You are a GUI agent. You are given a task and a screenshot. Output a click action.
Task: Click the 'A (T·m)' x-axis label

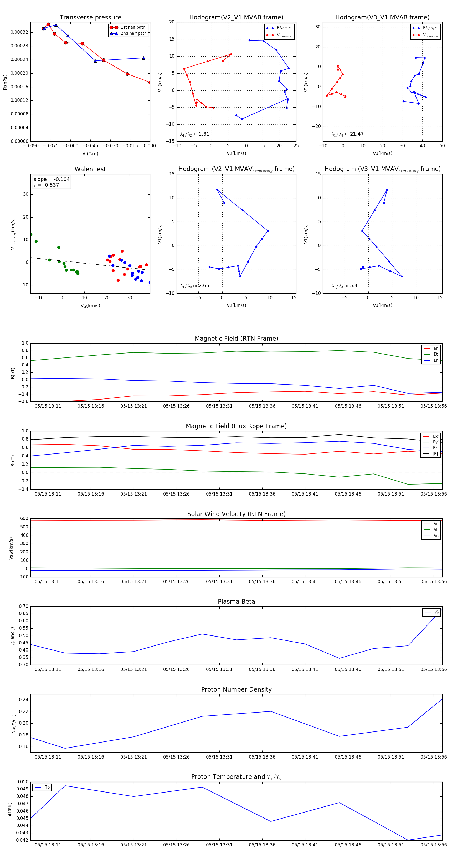[90, 154]
